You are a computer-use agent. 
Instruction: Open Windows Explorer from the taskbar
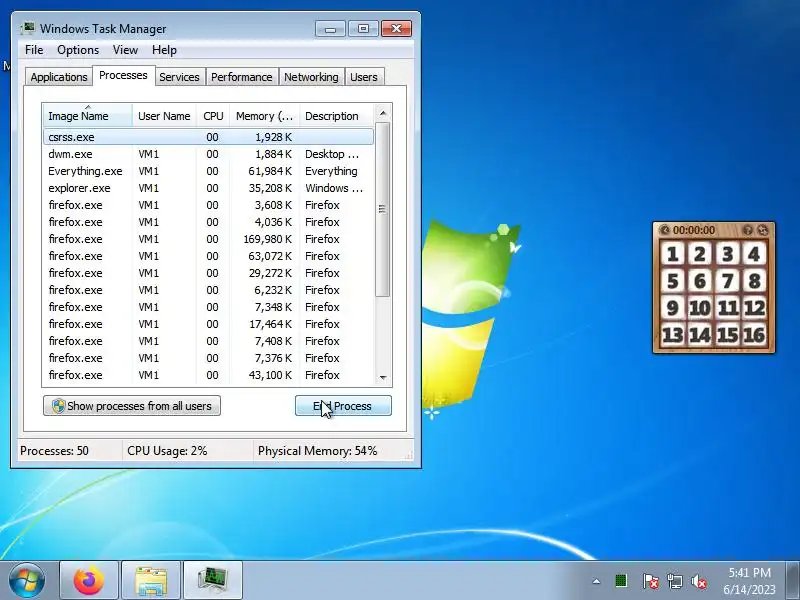(151, 581)
